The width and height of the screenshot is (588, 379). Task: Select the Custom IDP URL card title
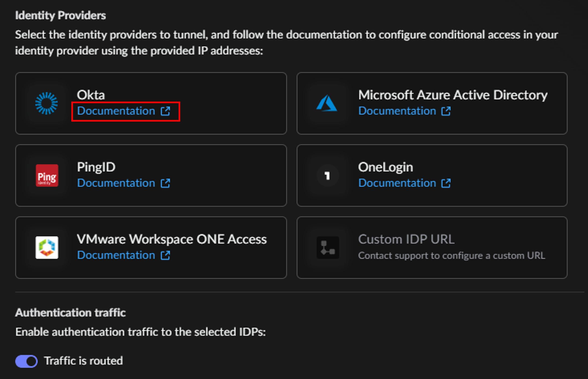(x=406, y=239)
